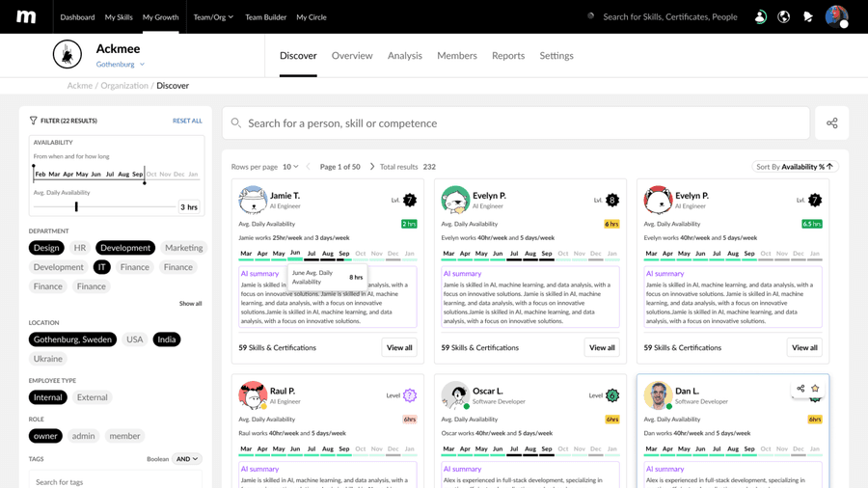
Task: Toggle the IT department chip
Action: pos(102,267)
